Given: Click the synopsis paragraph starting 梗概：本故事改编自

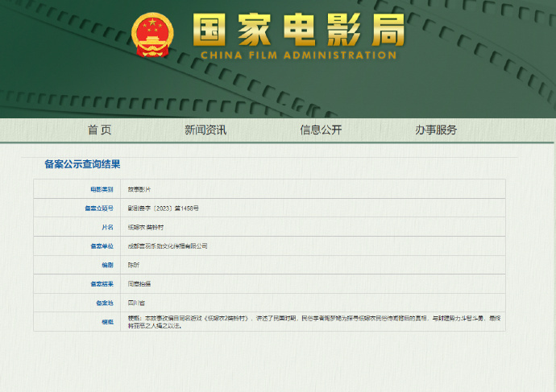Looking at the screenshot, I should tap(314, 322).
